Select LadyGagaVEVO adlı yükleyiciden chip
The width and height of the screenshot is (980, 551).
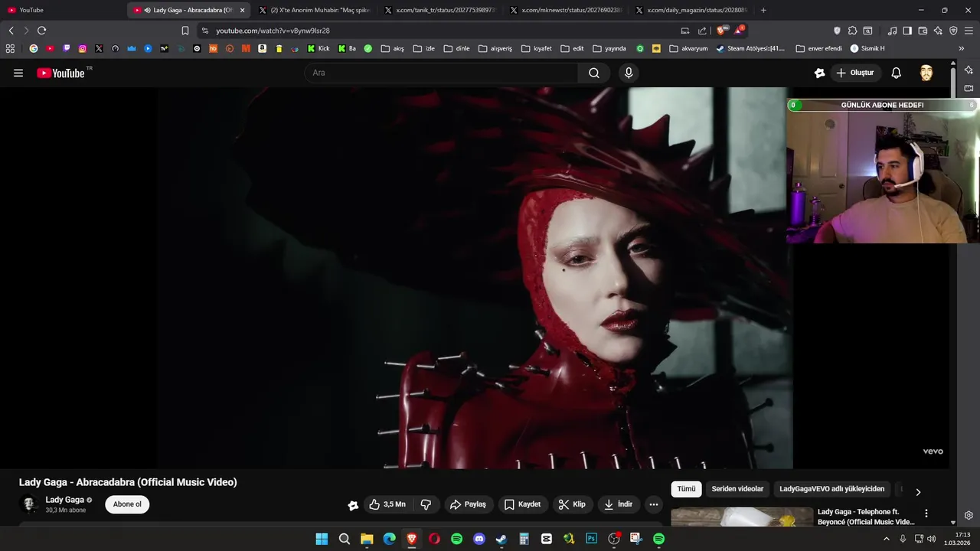click(x=831, y=489)
